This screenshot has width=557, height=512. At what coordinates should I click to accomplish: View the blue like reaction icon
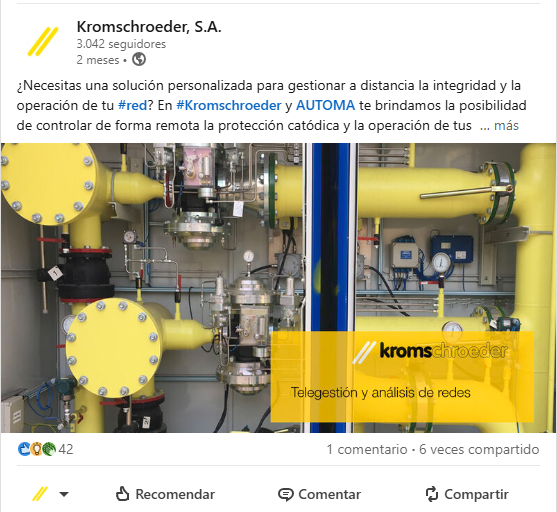[24, 449]
